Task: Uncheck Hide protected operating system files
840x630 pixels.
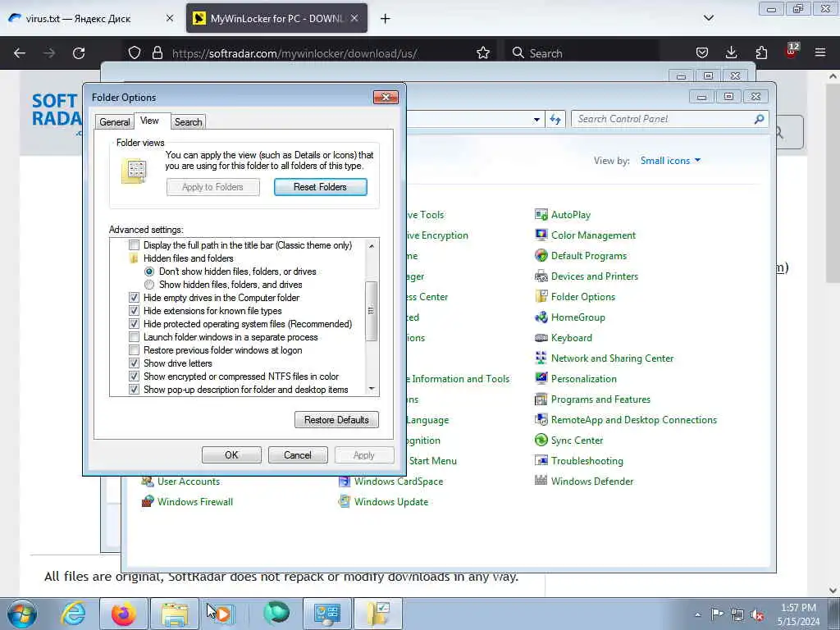Action: click(x=134, y=324)
